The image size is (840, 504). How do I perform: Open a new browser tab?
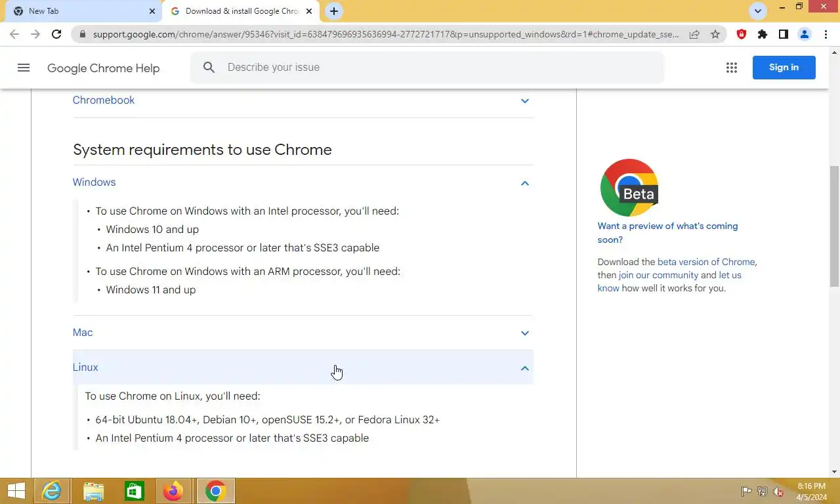tap(334, 11)
